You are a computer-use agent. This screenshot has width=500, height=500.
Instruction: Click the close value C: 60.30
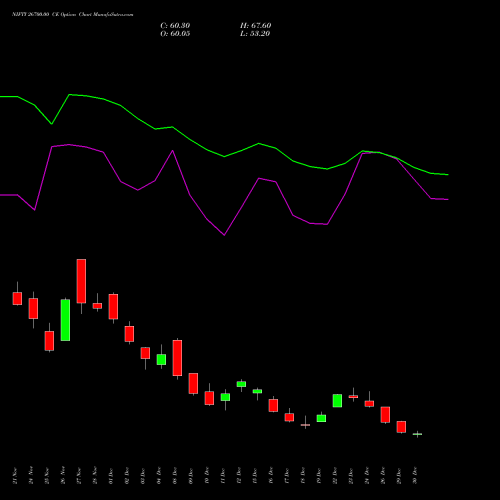(x=175, y=26)
